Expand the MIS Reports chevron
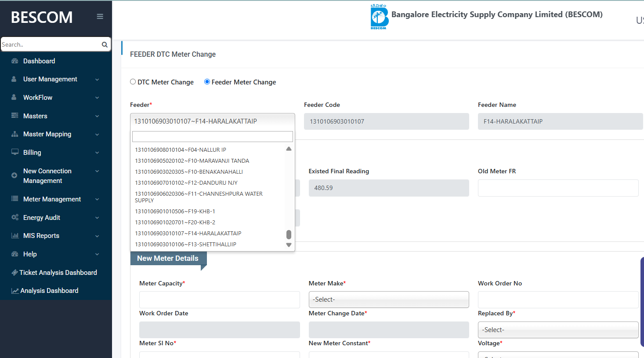The height and width of the screenshot is (358, 644). (x=97, y=236)
